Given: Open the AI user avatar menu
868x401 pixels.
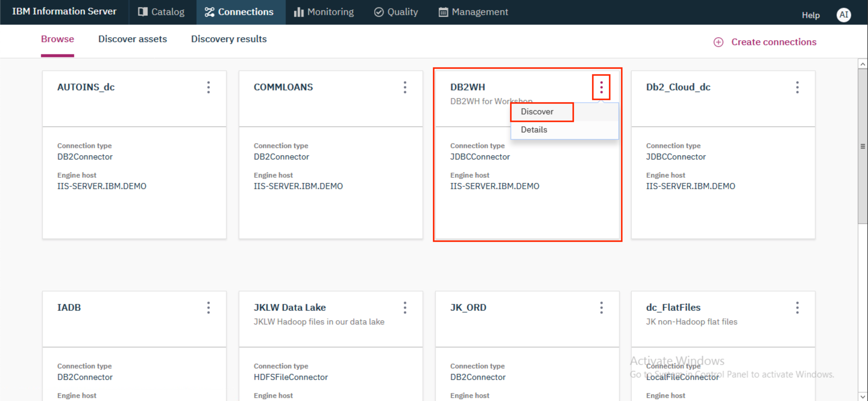Looking at the screenshot, I should point(844,15).
